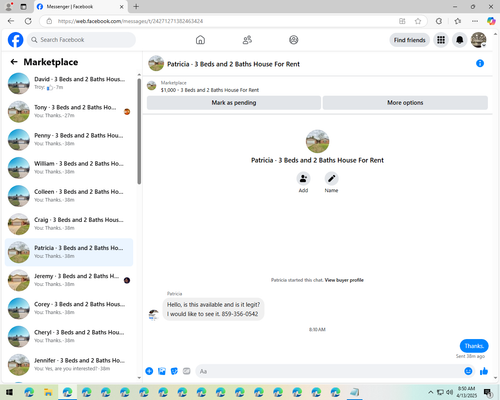
Task: Select the Messenger | Facebook tab
Action: point(80,7)
